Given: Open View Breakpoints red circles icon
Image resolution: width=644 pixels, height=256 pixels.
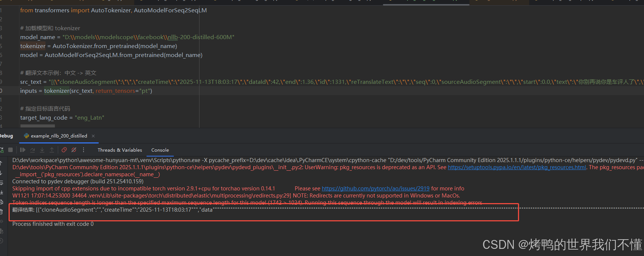Looking at the screenshot, I should 64,150.
